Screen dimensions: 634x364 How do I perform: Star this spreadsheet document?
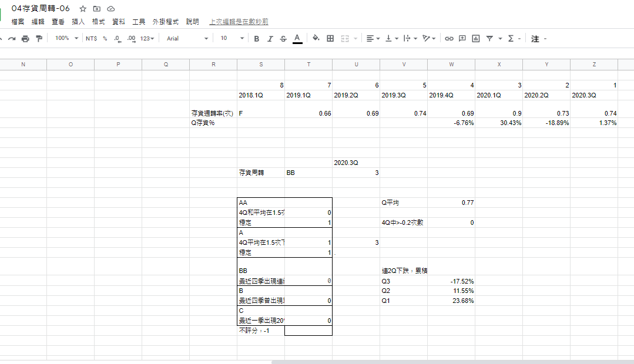(83, 9)
